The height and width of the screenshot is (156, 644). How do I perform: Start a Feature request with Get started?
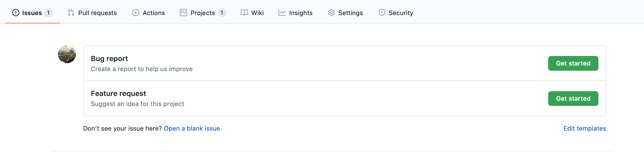[573, 98]
